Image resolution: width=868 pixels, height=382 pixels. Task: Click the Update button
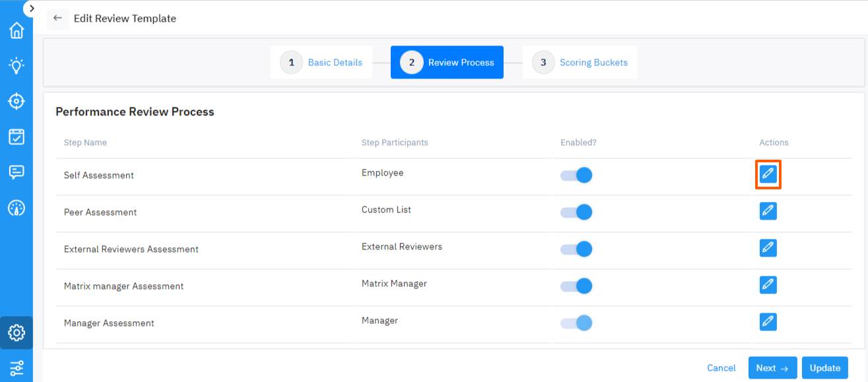pyautogui.click(x=824, y=367)
